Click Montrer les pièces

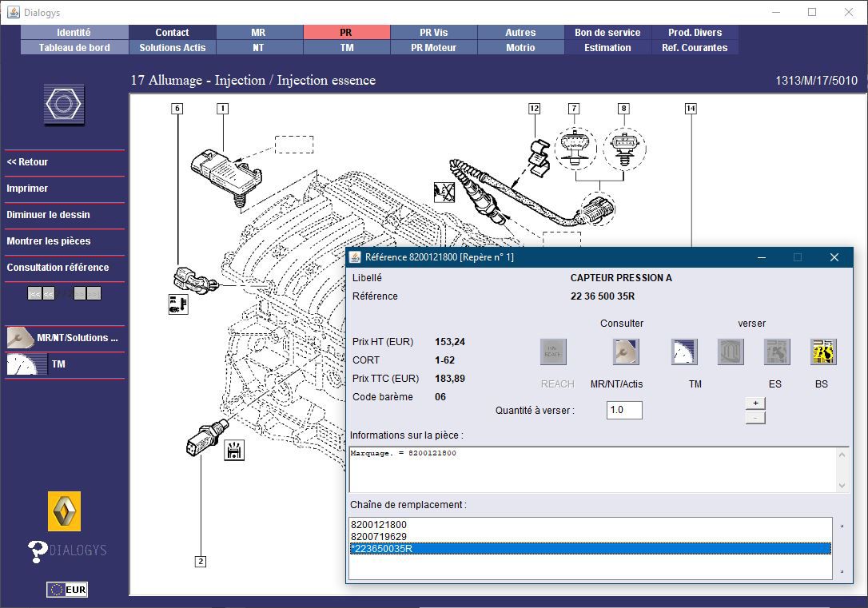pyautogui.click(x=48, y=241)
